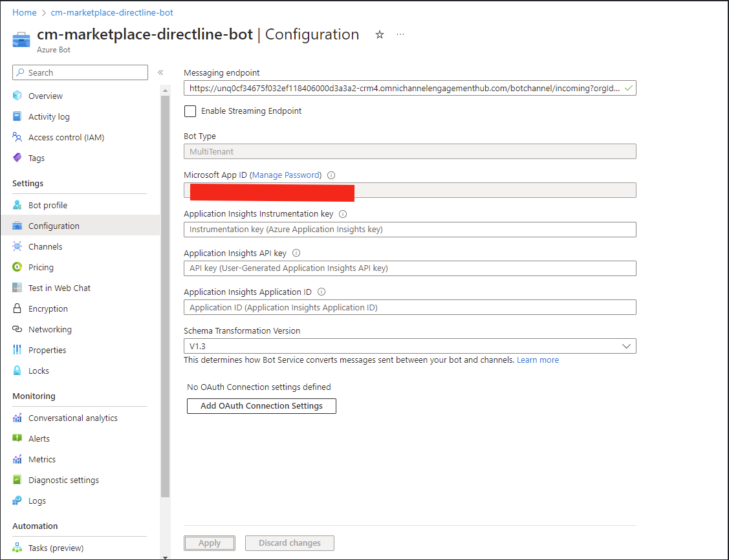Click the Alerts icon
The height and width of the screenshot is (560, 729).
[17, 438]
